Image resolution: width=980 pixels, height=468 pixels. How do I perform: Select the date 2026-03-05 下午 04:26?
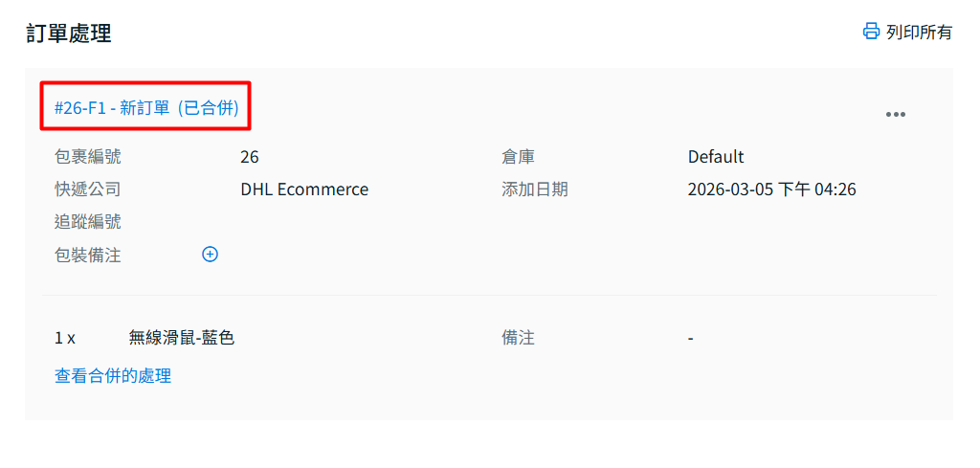coord(771,189)
